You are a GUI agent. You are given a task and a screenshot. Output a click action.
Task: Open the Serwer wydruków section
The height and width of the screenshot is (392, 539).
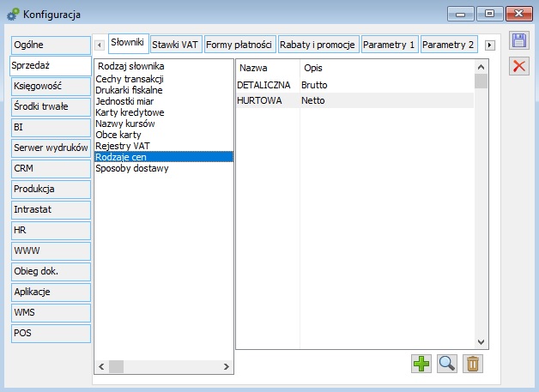pyautogui.click(x=51, y=148)
